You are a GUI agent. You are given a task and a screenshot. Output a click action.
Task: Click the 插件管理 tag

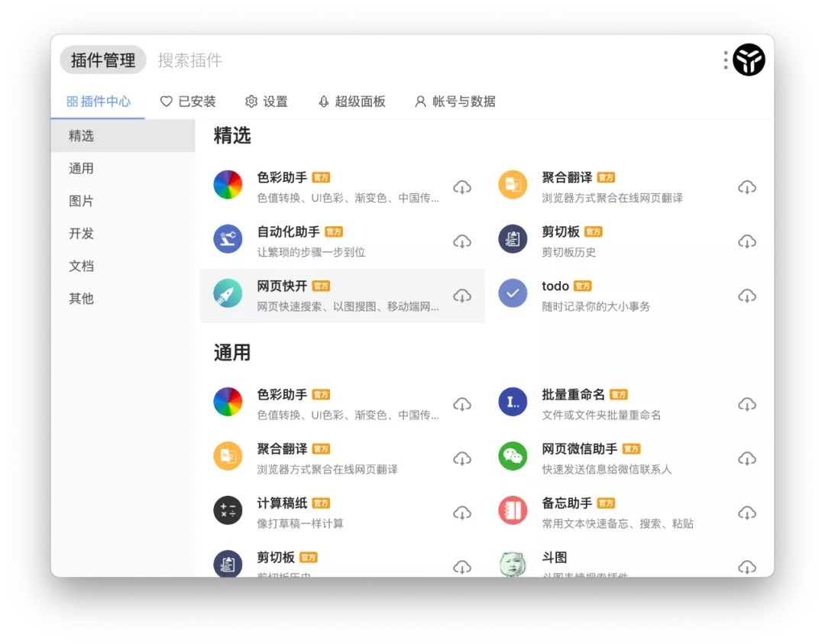[102, 60]
